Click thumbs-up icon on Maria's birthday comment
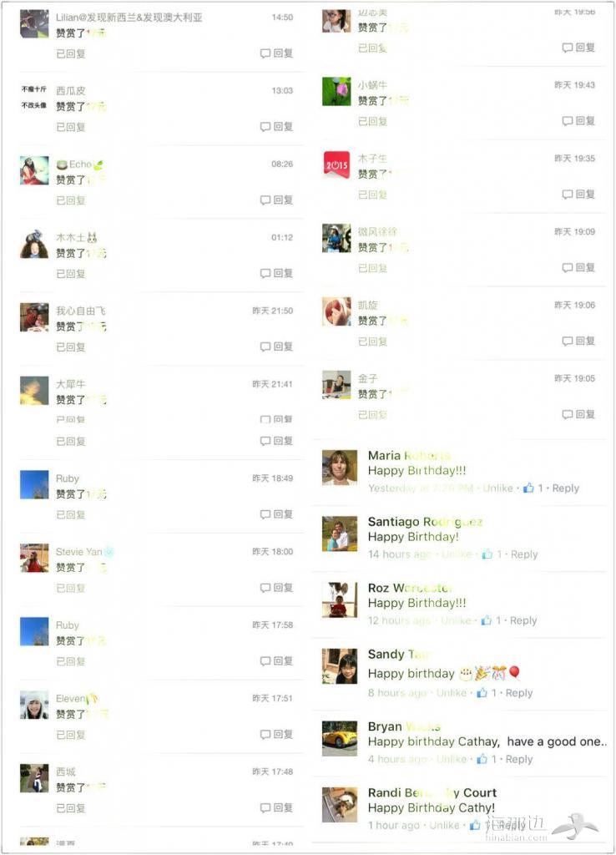 point(528,488)
